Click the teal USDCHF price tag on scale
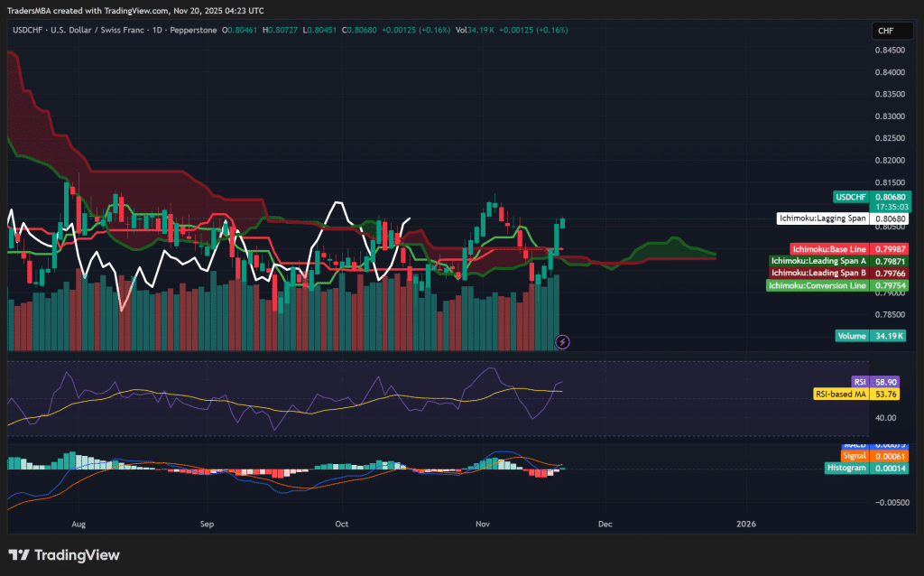The width and height of the screenshot is (924, 576). (x=849, y=197)
